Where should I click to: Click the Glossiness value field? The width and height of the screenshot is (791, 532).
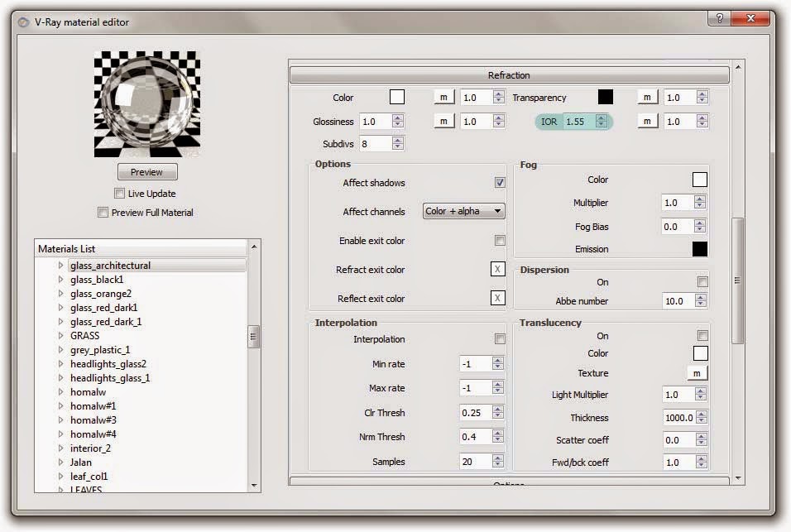pos(376,122)
